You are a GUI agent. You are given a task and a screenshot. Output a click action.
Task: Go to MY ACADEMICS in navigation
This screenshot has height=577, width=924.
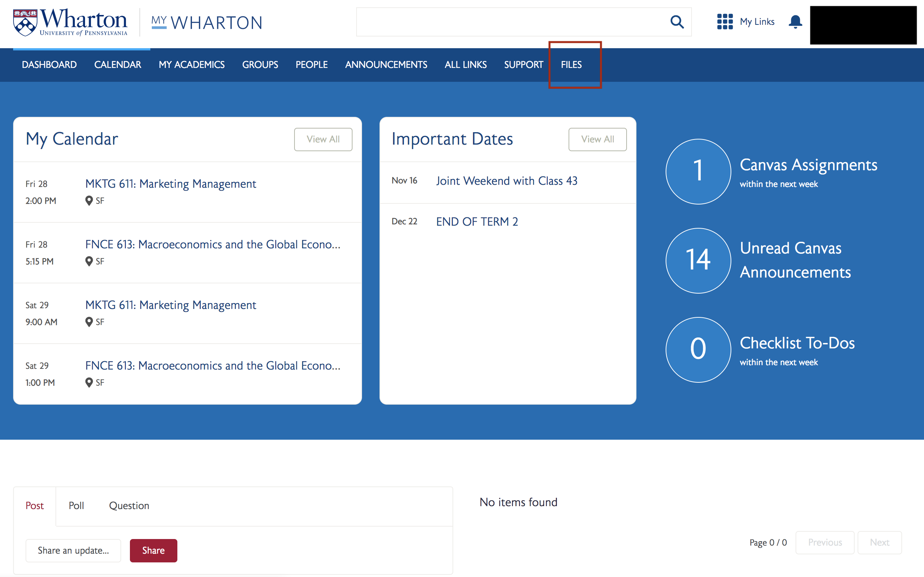[x=192, y=65]
